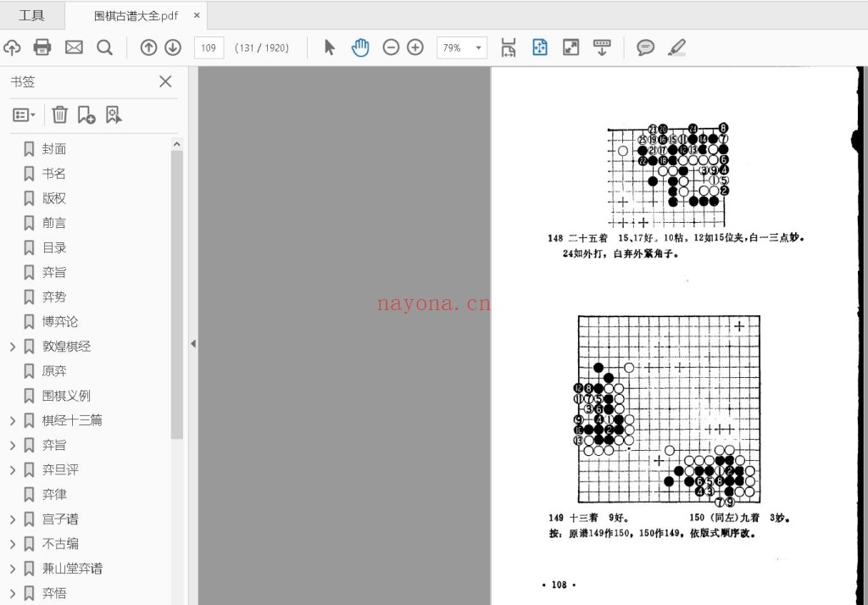Image resolution: width=868 pixels, height=605 pixels.
Task: Select the 兼山堂弈谱 bookmark
Action: pyautogui.click(x=73, y=569)
